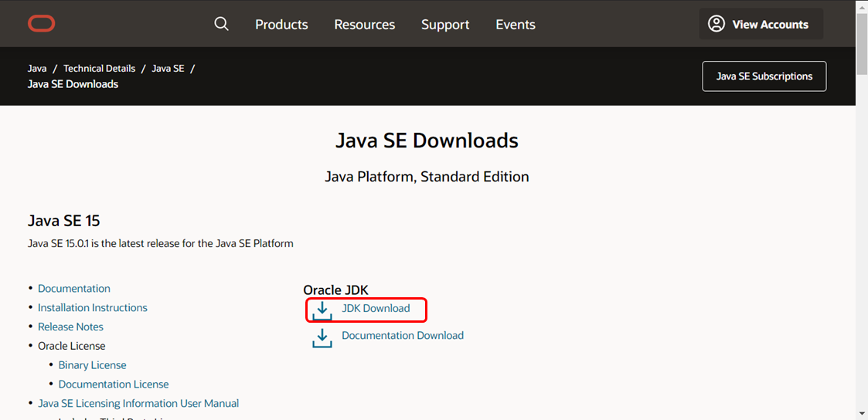The height and width of the screenshot is (420, 868).
Task: Click the Java SE Downloads breadcrumb text
Action: (73, 84)
